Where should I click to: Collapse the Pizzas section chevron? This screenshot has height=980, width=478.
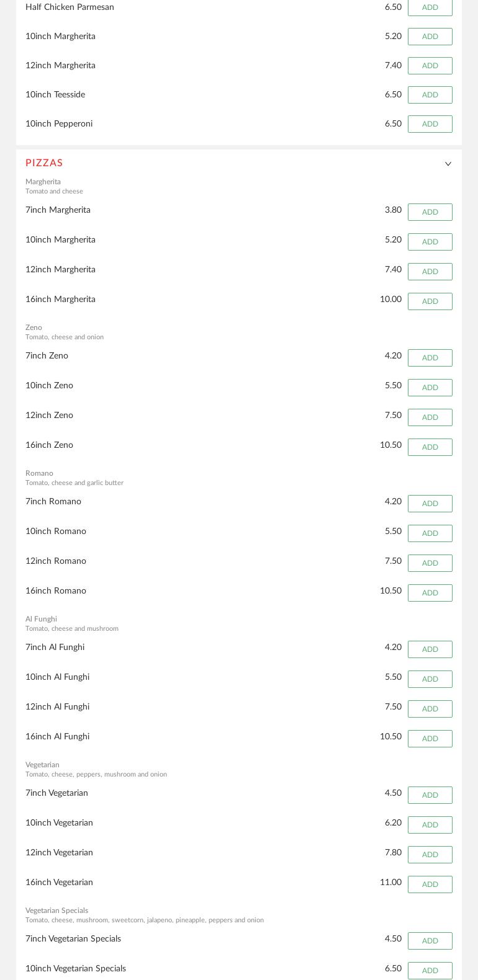point(448,164)
